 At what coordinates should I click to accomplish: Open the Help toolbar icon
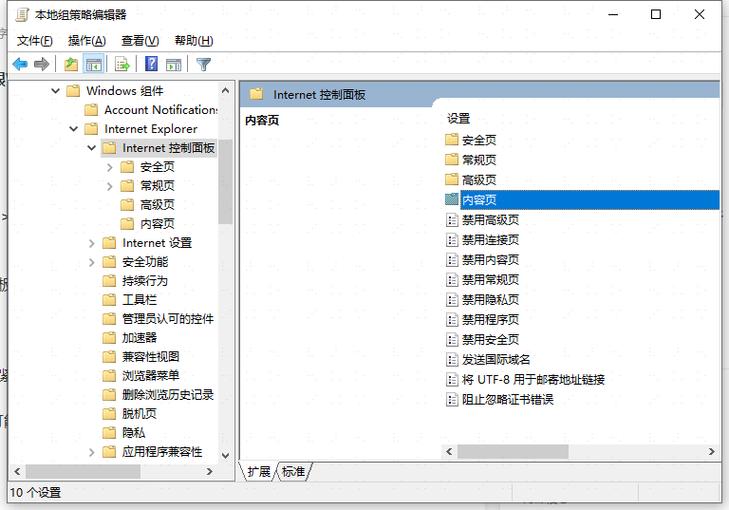[x=152, y=64]
